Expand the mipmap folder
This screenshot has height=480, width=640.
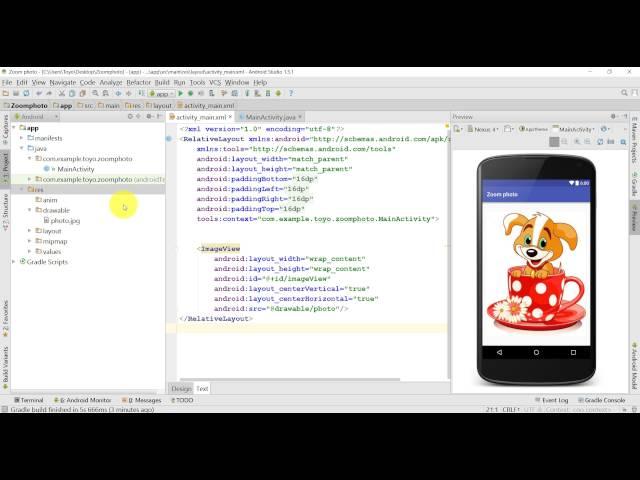click(x=30, y=241)
